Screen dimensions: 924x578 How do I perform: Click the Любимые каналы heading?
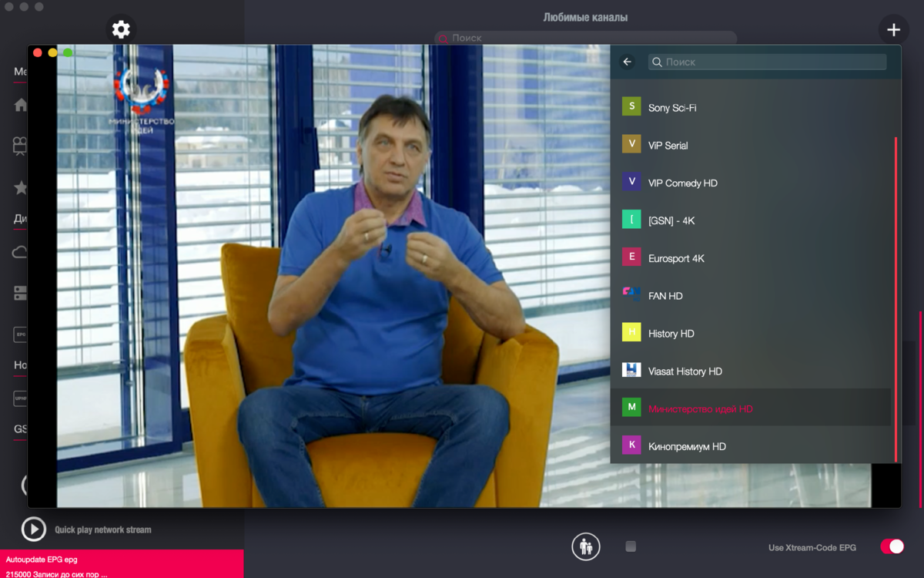click(584, 18)
